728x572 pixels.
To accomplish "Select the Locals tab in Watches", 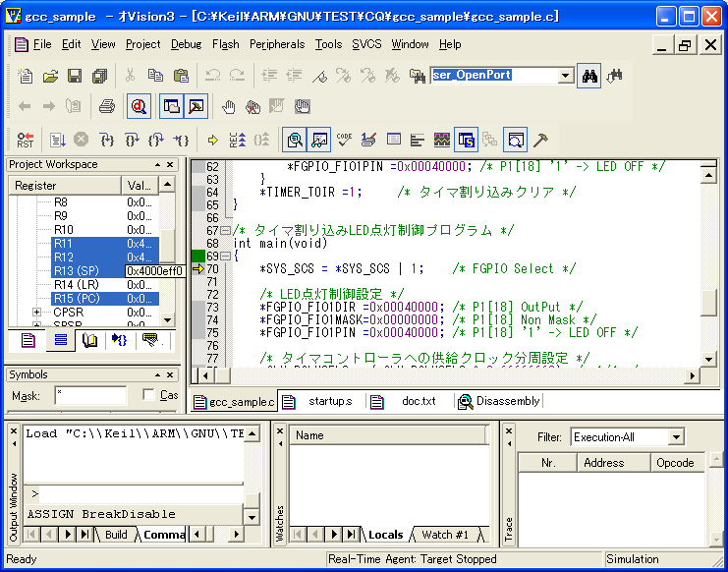I will (385, 535).
